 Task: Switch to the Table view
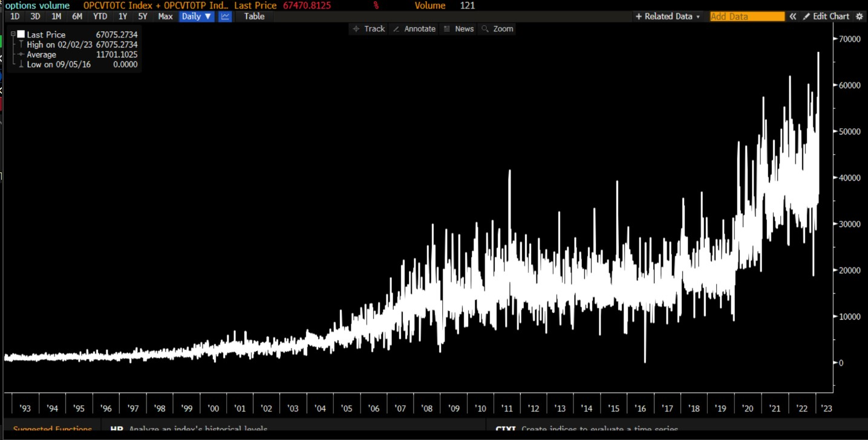point(254,16)
